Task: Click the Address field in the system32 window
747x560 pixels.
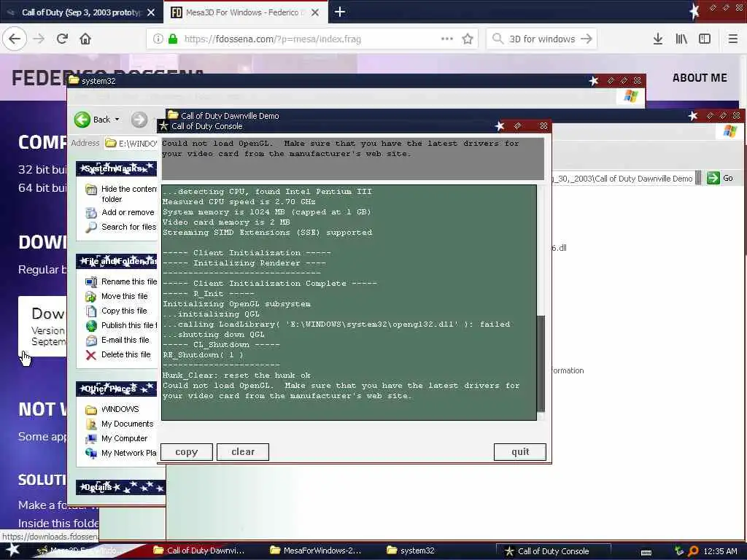Action: [131, 144]
